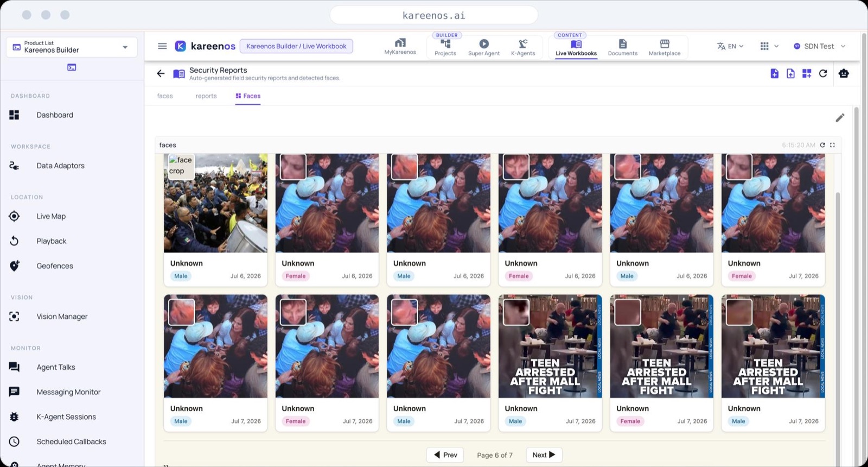This screenshot has height=467, width=868.
Task: Open Documents in the top bar
Action: click(622, 47)
